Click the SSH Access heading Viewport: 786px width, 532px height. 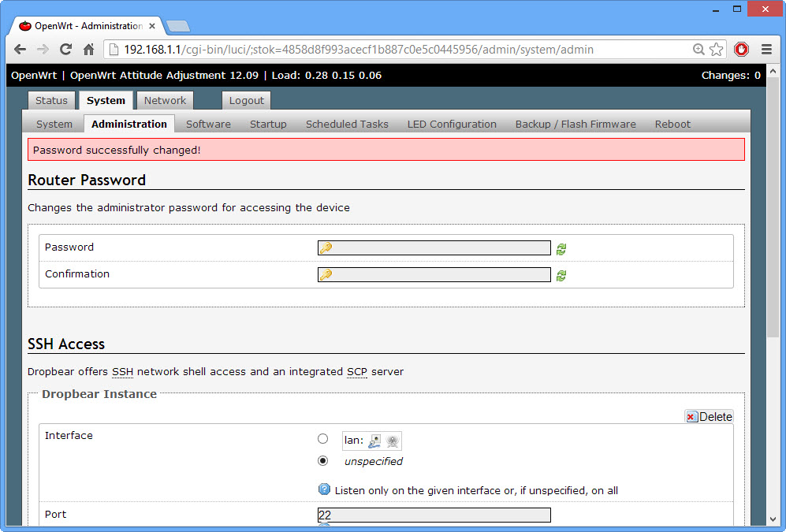66,344
